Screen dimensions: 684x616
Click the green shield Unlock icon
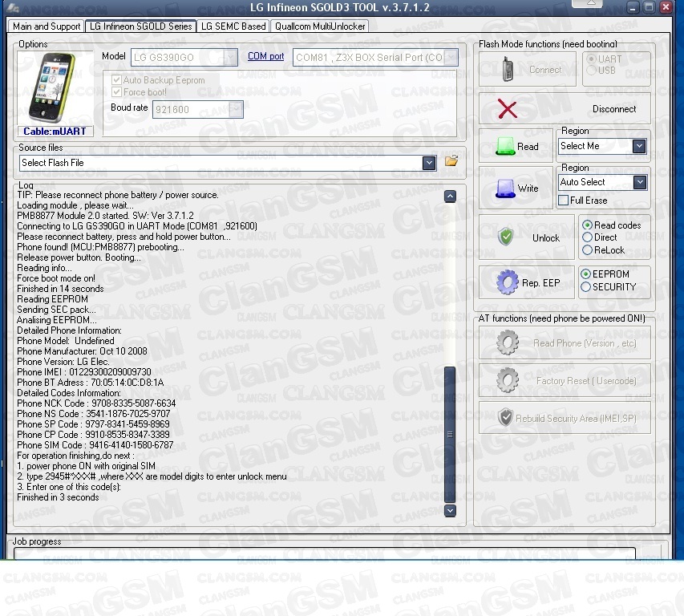[x=506, y=237]
